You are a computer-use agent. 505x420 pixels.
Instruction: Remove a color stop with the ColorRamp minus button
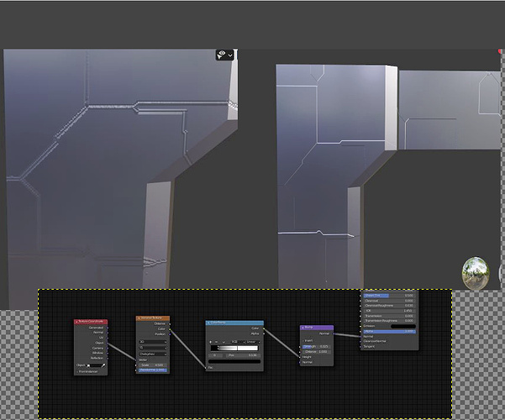217,342
